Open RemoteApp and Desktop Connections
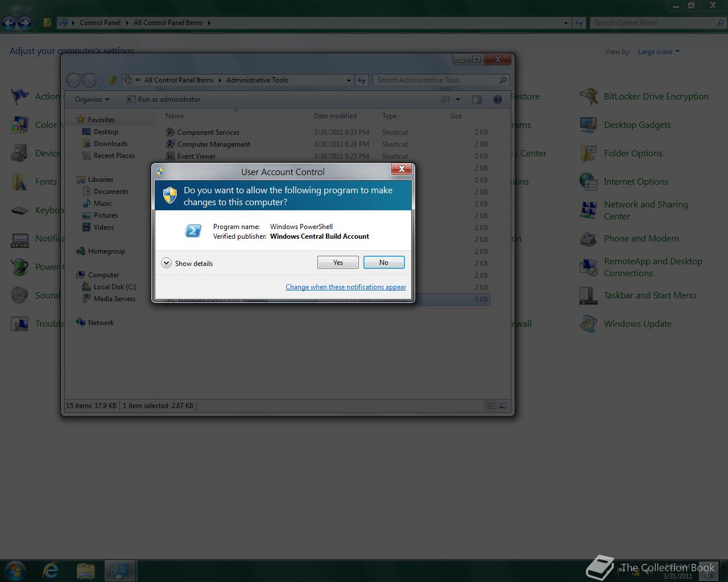The height and width of the screenshot is (582, 728). [x=641, y=267]
